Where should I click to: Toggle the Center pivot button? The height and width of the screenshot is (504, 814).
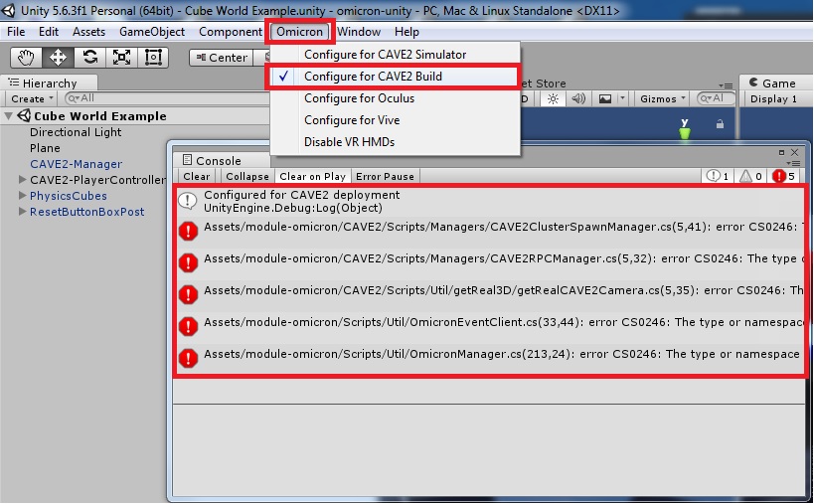click(222, 58)
